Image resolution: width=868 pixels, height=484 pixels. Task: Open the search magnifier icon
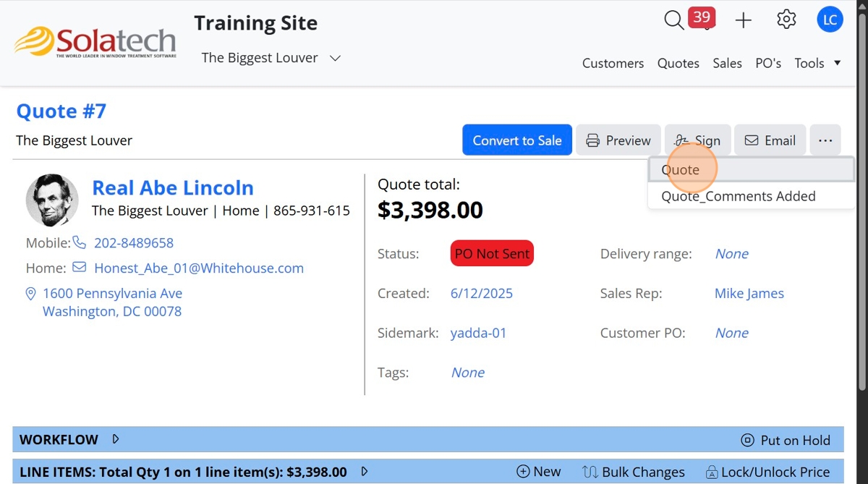[x=673, y=20]
